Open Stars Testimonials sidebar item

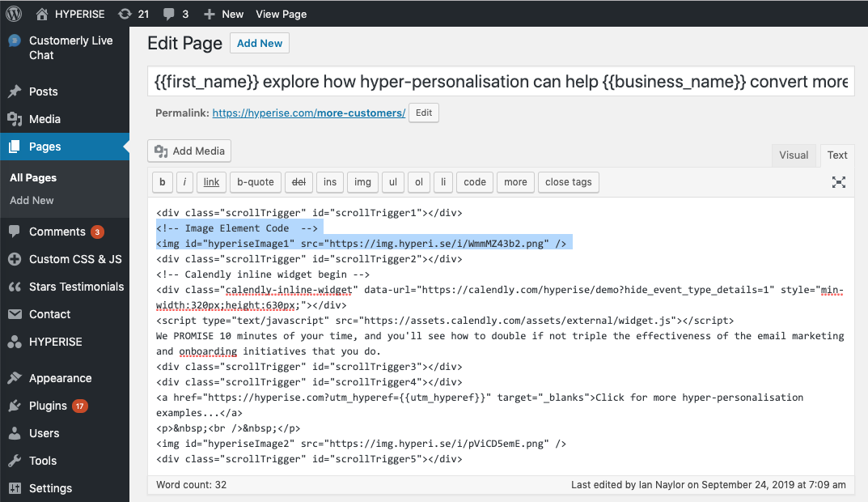pyautogui.click(x=76, y=287)
